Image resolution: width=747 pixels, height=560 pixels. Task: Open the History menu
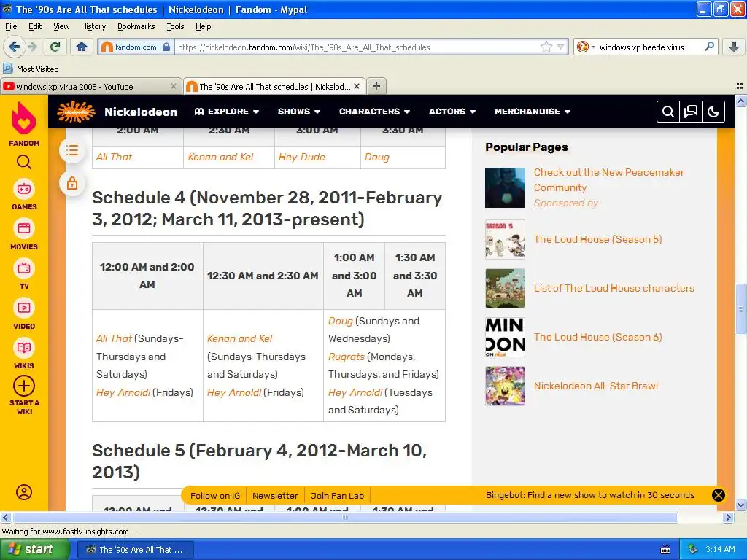click(93, 26)
